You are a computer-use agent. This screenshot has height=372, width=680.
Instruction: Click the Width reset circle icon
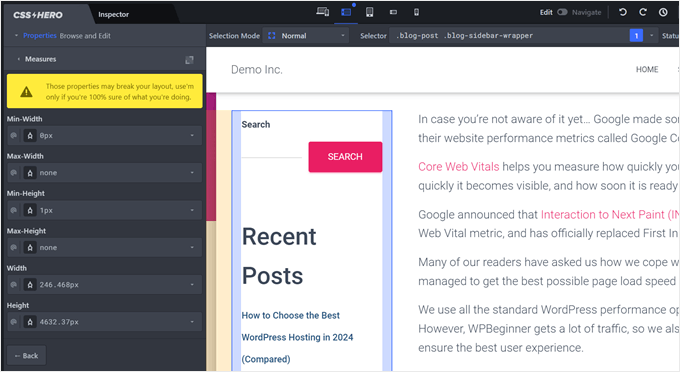click(x=14, y=285)
